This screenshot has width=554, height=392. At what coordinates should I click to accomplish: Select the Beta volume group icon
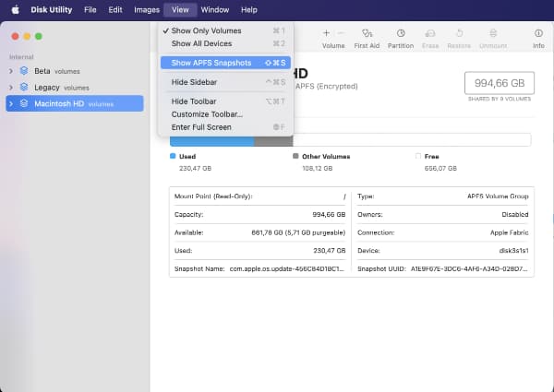[x=24, y=71]
